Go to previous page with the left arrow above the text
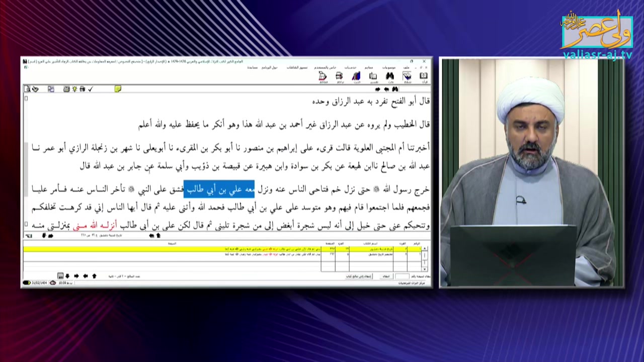 coord(386,89)
